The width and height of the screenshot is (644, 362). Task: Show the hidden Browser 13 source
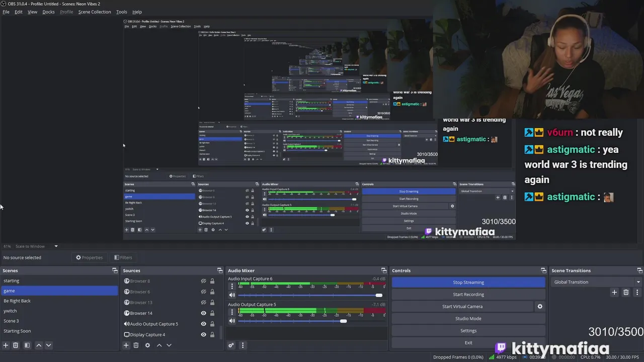point(204,303)
